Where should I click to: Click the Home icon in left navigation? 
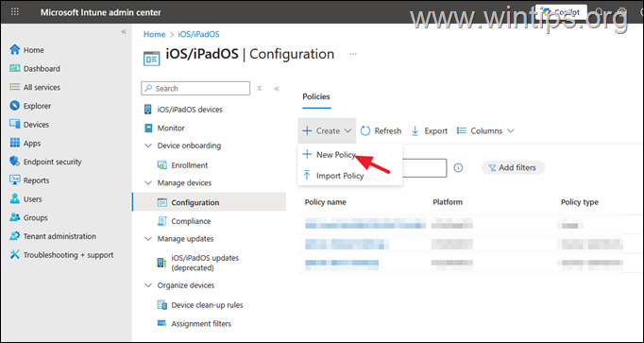(x=15, y=50)
